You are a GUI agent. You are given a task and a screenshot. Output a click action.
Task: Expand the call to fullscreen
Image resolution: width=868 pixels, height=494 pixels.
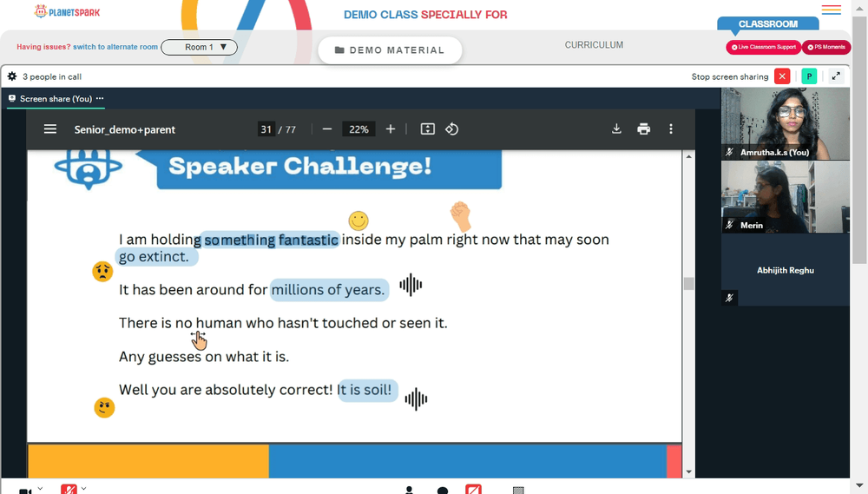836,76
